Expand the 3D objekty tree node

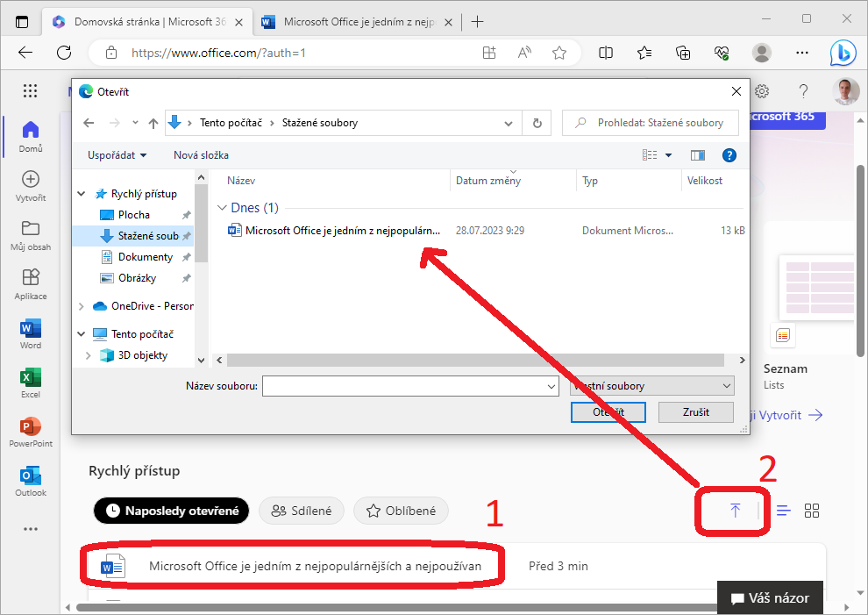click(x=88, y=355)
